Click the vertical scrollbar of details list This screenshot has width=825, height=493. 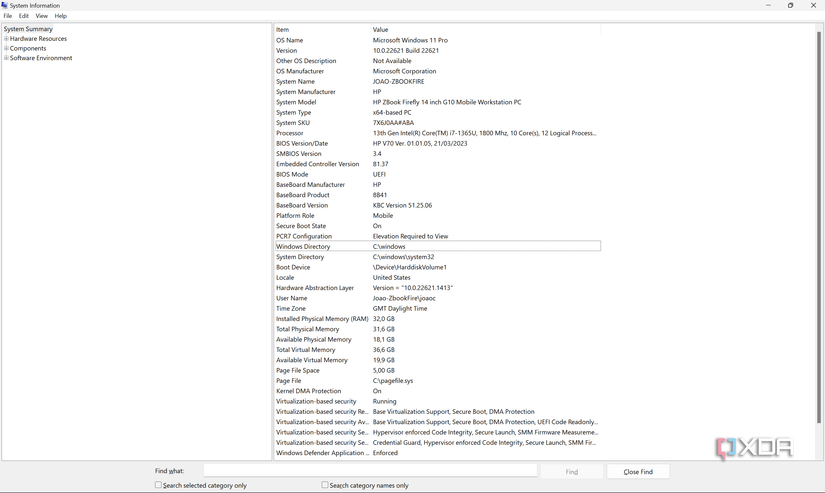pos(819,226)
